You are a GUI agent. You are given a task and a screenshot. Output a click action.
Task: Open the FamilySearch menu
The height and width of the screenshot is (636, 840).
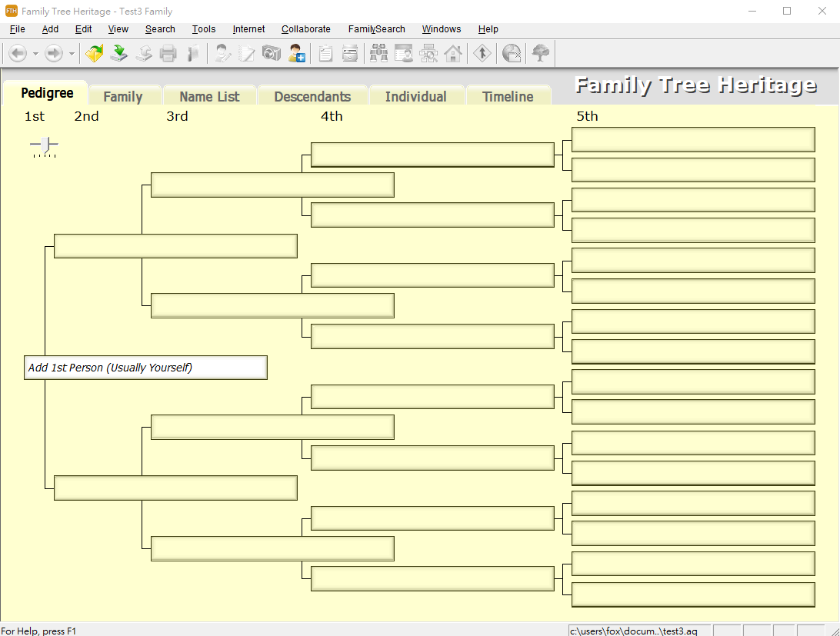pyautogui.click(x=377, y=29)
